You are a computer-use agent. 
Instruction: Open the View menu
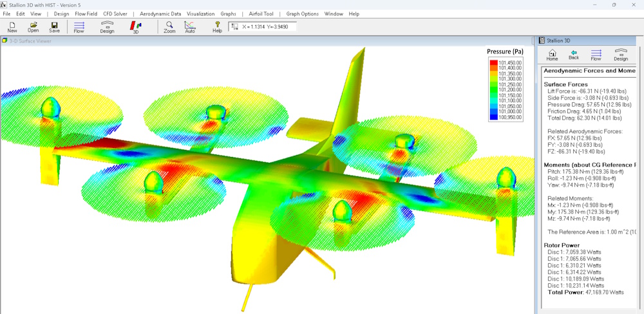[x=36, y=14]
